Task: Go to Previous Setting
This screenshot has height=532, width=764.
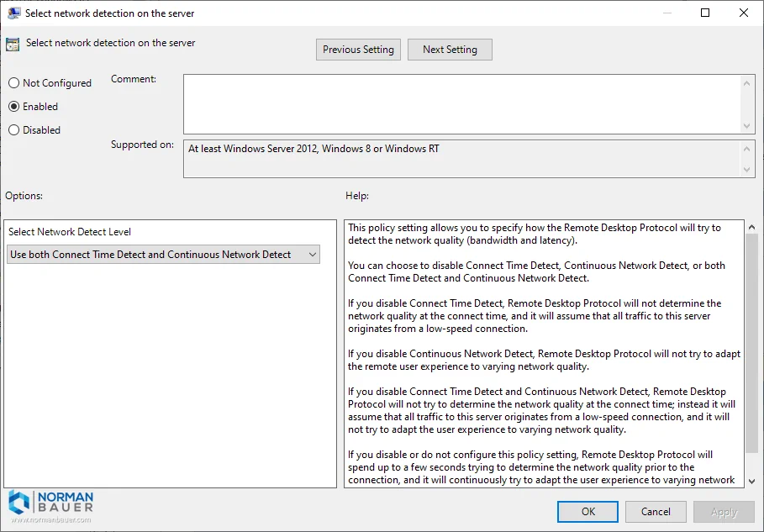Action: pos(358,50)
